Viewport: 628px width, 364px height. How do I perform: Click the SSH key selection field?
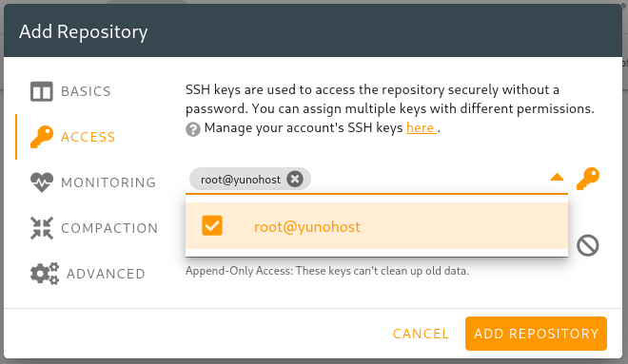coord(377,180)
